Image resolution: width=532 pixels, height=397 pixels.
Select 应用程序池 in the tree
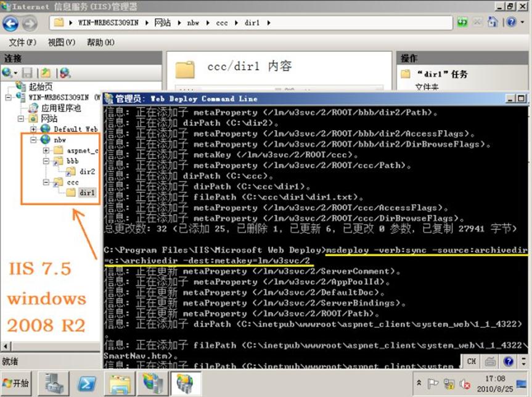61,108
